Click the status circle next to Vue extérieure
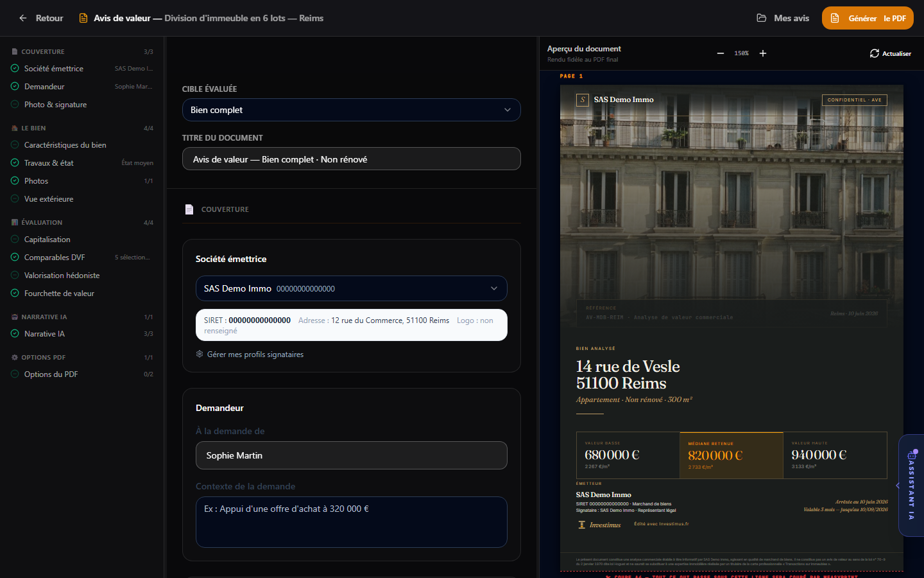Image resolution: width=924 pixels, height=578 pixels. (x=15, y=199)
